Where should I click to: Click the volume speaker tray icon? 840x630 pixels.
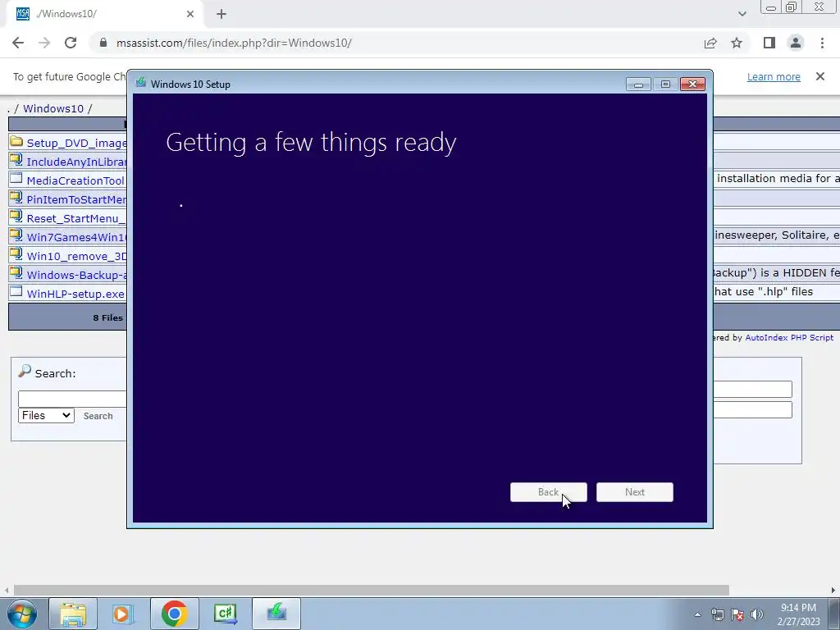pos(757,614)
